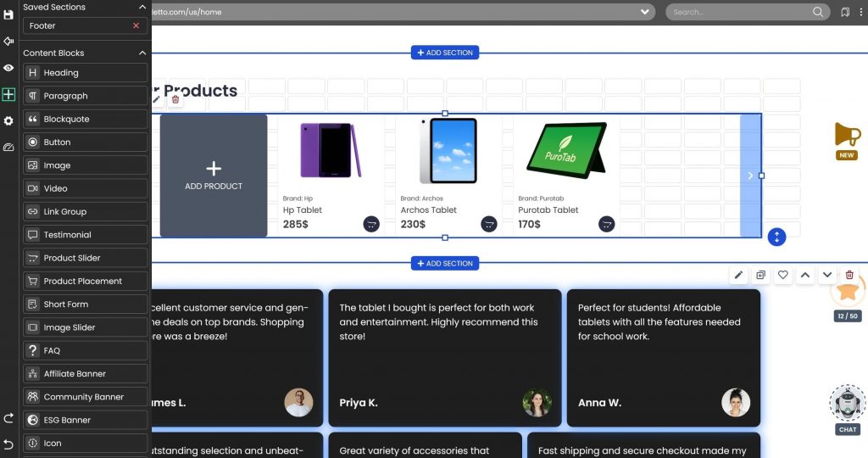Click Anna W.'s avatar photo
The width and height of the screenshot is (868, 458).
[x=736, y=402]
